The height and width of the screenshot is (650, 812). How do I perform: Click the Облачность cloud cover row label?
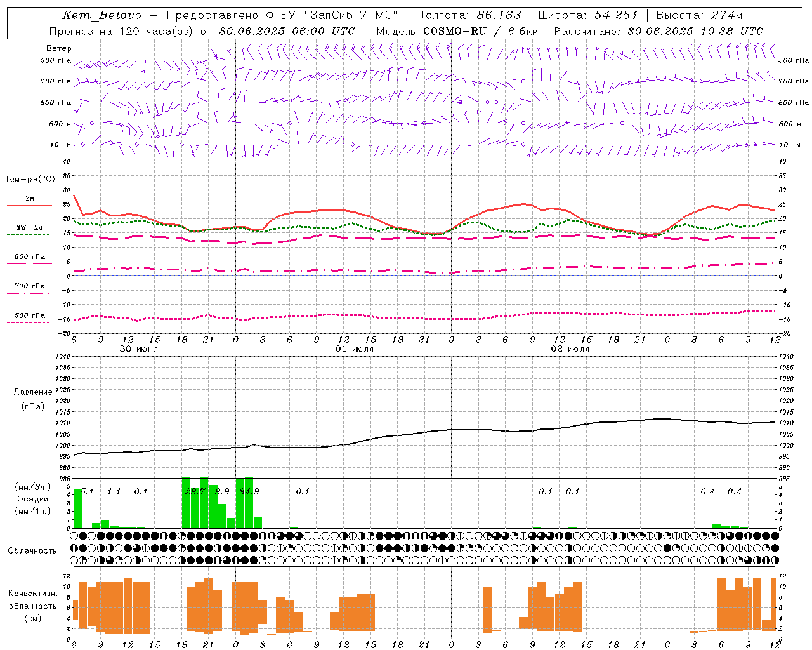[x=32, y=550]
